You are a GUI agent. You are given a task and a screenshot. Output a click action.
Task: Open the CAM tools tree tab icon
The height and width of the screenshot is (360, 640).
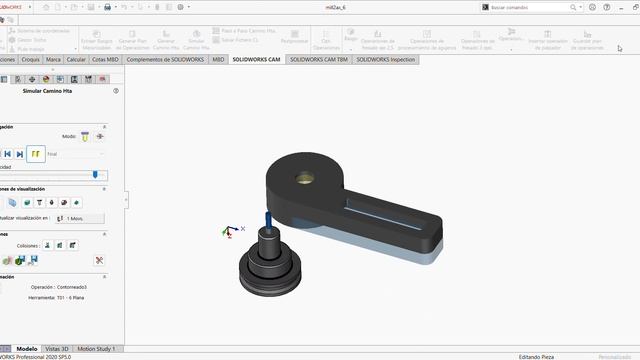tap(88, 79)
